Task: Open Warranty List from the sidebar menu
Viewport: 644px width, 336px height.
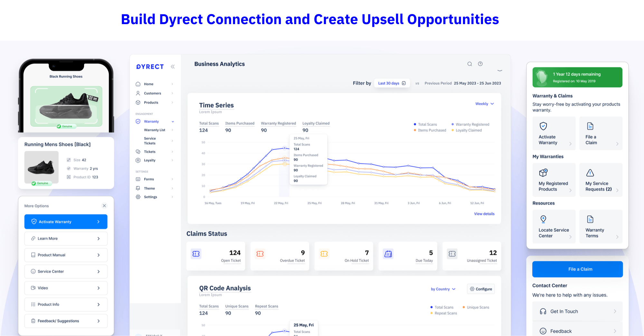Action: click(x=155, y=130)
